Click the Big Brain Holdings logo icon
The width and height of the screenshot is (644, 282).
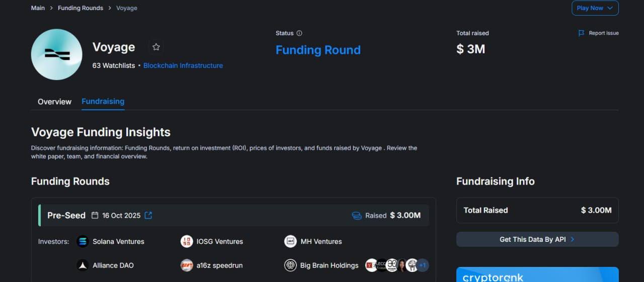pyautogui.click(x=290, y=265)
